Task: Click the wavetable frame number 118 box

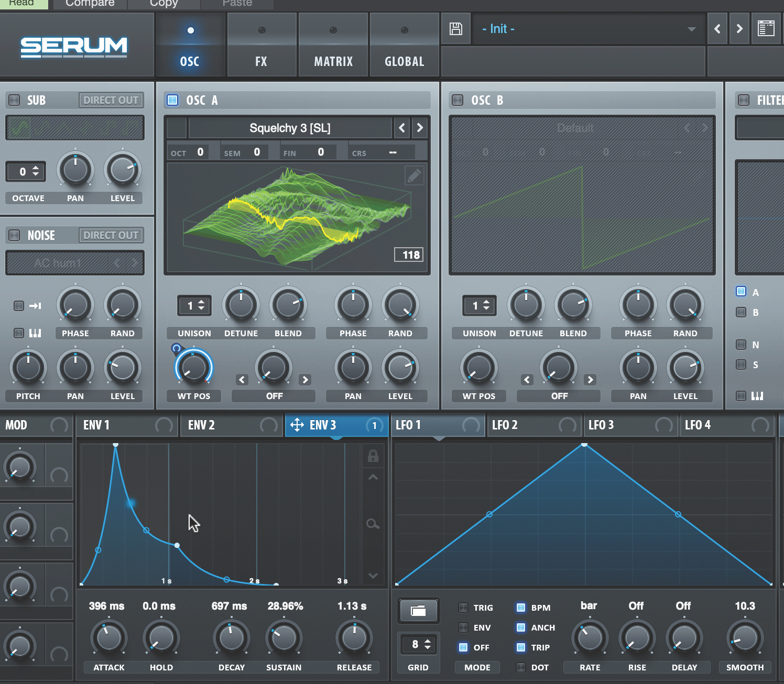Action: 409,255
